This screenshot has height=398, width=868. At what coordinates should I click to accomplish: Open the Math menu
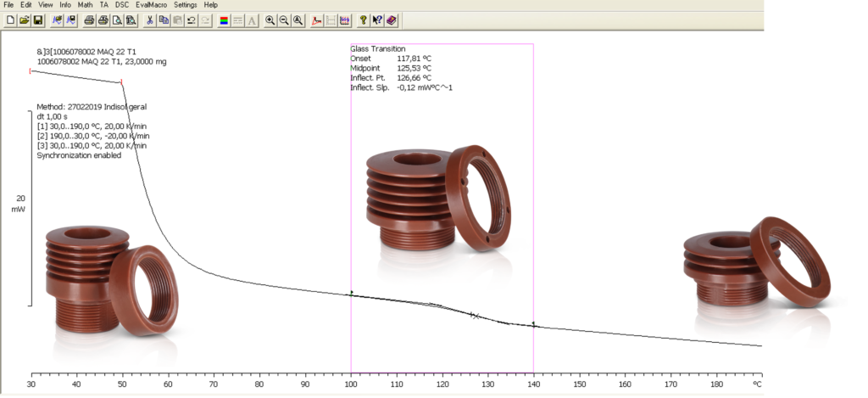tap(85, 5)
